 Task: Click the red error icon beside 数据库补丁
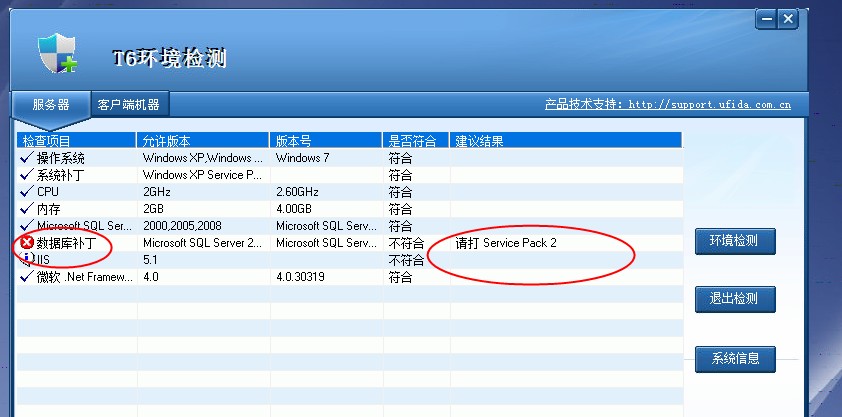27,243
